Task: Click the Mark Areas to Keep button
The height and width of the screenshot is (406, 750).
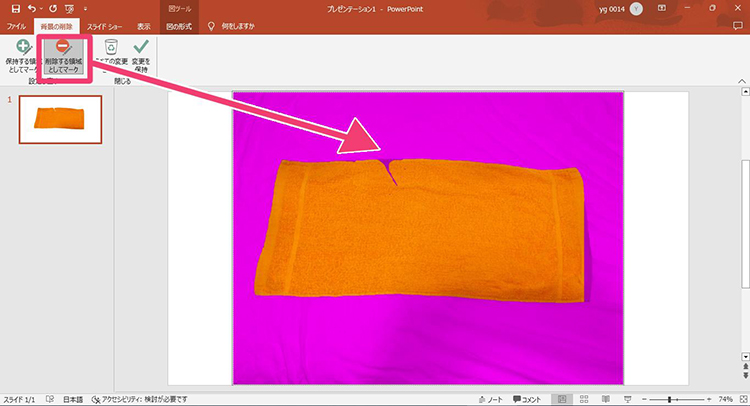Action: point(21,56)
